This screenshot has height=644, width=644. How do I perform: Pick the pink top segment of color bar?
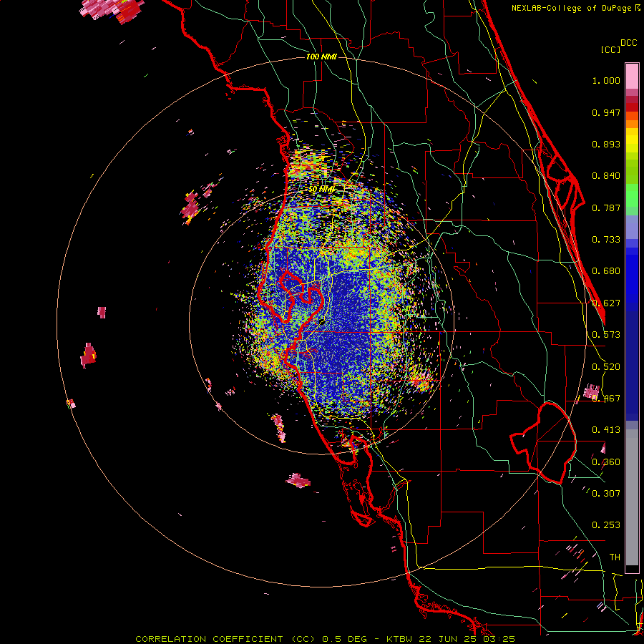(632, 77)
